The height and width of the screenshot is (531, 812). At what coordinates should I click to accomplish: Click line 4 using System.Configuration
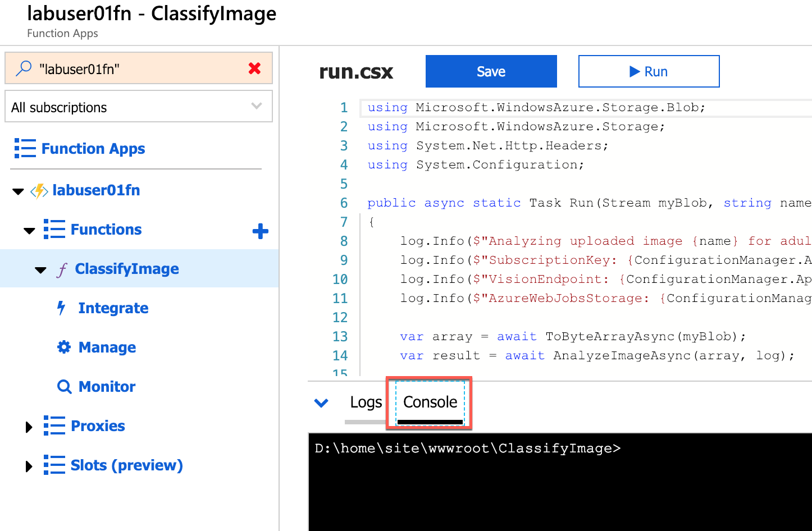(x=476, y=164)
